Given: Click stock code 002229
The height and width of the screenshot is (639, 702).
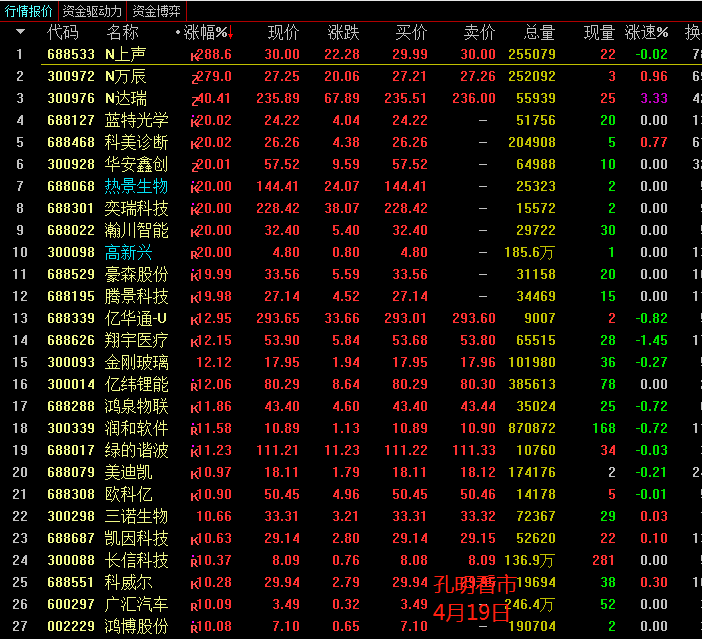Looking at the screenshot, I should pos(71,626).
